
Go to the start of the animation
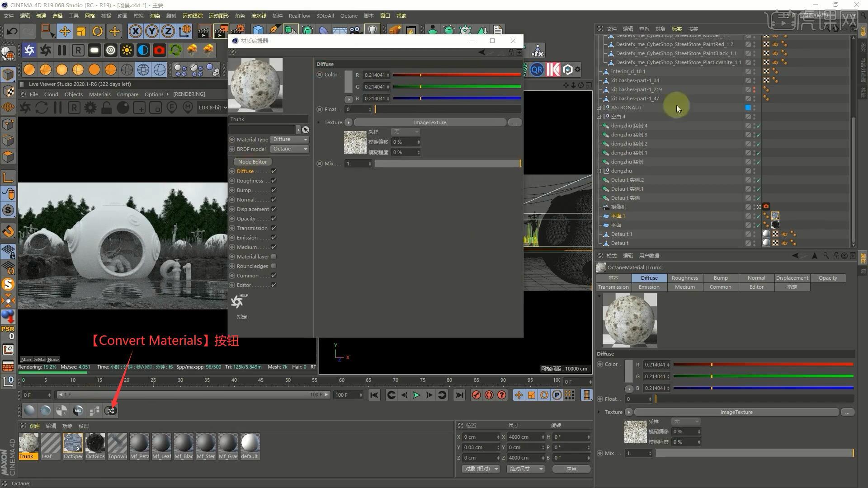point(374,395)
